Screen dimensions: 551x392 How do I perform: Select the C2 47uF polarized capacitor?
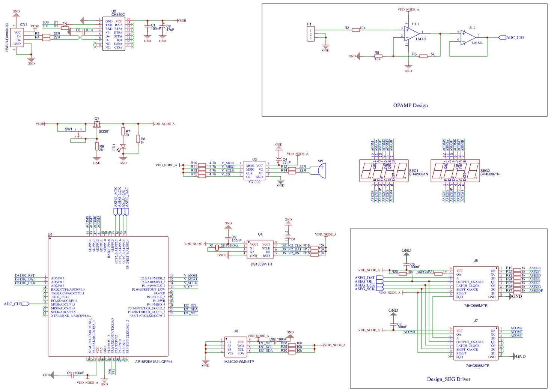coord(163,27)
